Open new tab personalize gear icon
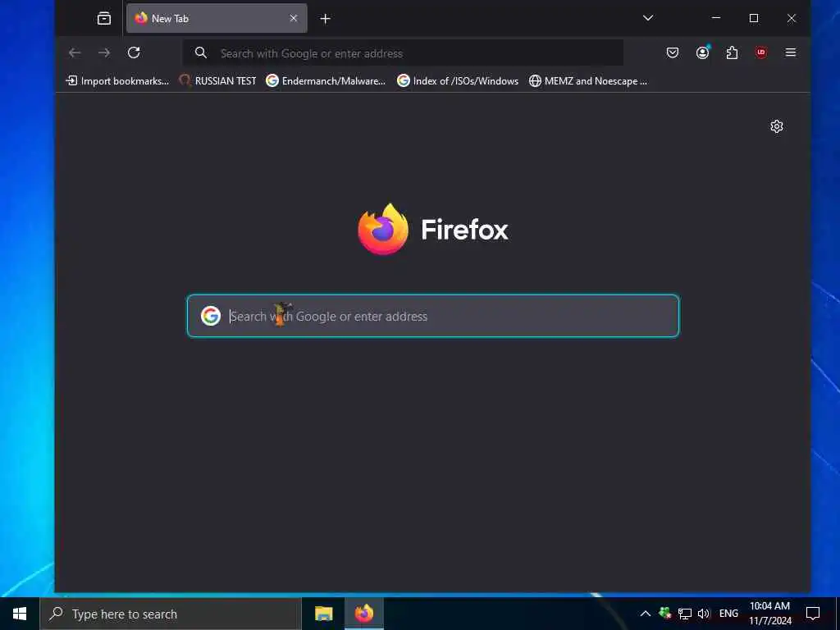The height and width of the screenshot is (630, 840). click(776, 126)
